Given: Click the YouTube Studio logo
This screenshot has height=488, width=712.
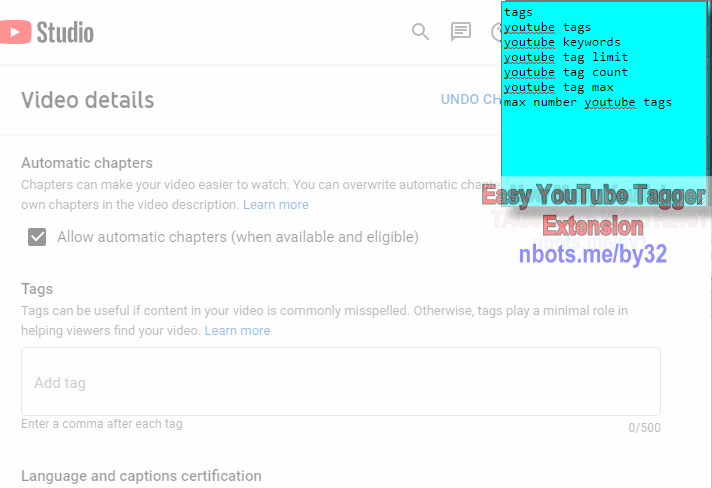Looking at the screenshot, I should click(x=47, y=32).
